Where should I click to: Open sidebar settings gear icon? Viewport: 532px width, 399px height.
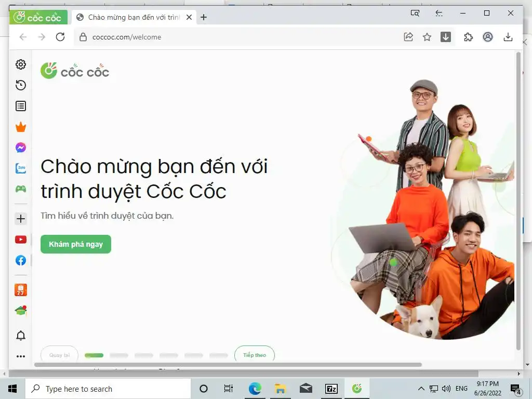[21, 64]
